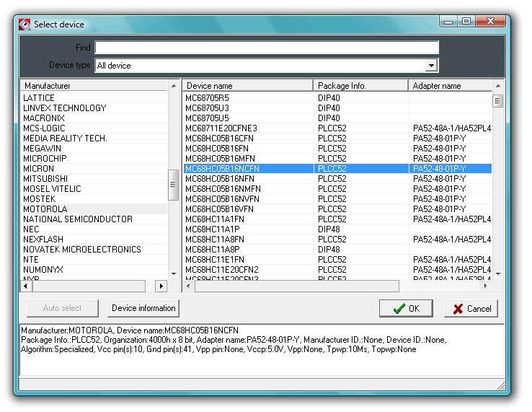Select manufacturer NEC
The image size is (532, 412).
point(94,229)
